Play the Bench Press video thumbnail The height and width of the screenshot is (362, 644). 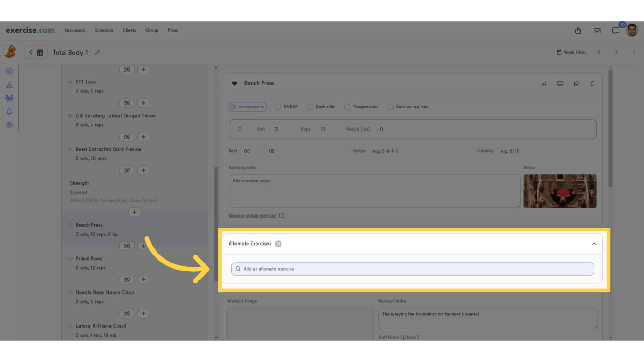coord(560,191)
